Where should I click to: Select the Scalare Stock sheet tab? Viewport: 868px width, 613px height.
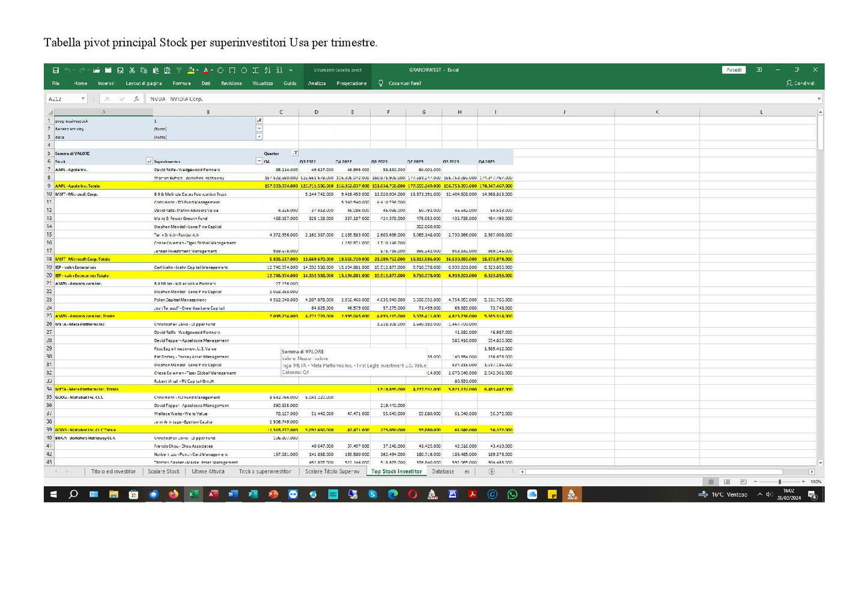(164, 472)
